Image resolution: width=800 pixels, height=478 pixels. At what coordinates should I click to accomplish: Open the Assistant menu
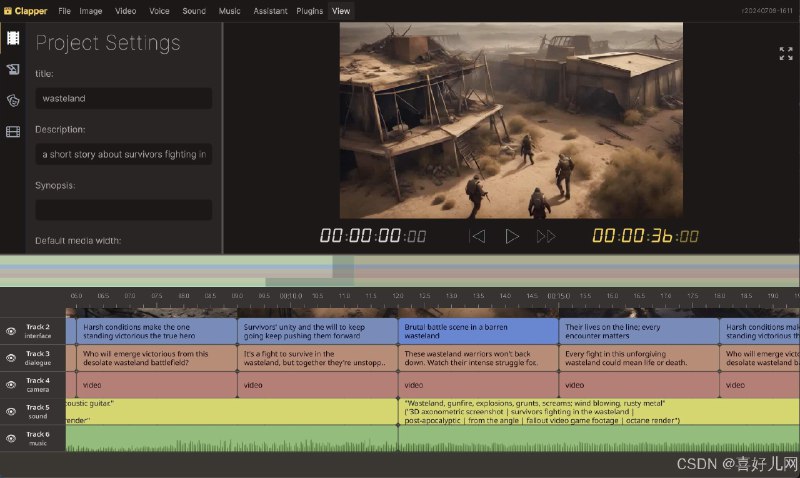270,11
